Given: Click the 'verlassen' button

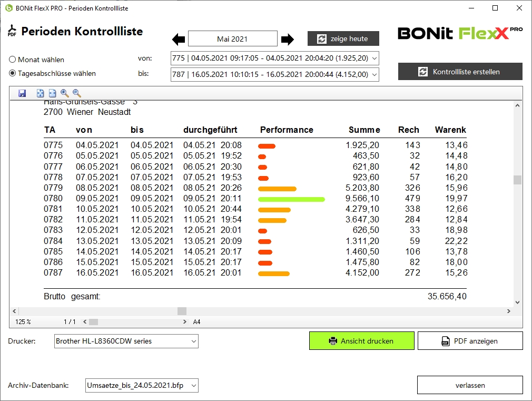Looking at the screenshot, I should click(470, 385).
